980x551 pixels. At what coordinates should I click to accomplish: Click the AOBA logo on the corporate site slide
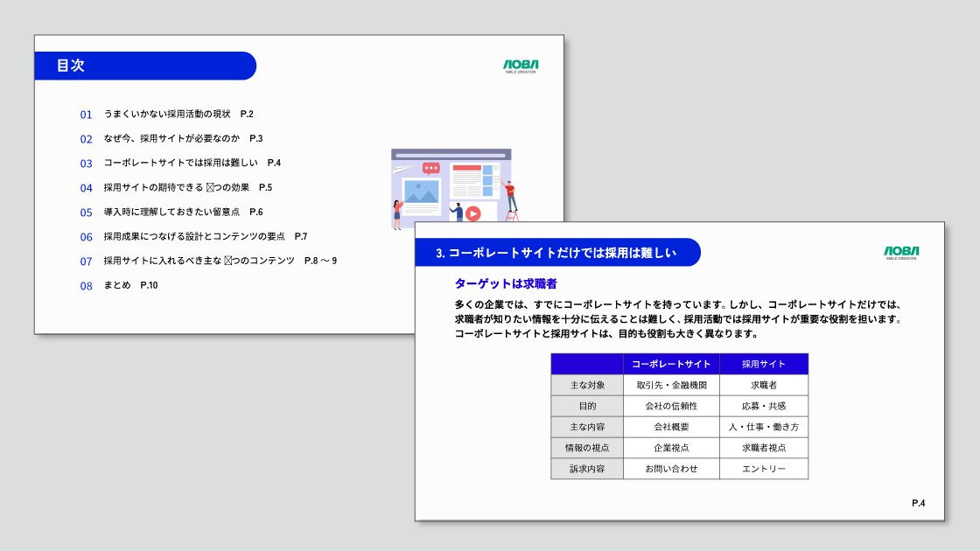point(900,253)
